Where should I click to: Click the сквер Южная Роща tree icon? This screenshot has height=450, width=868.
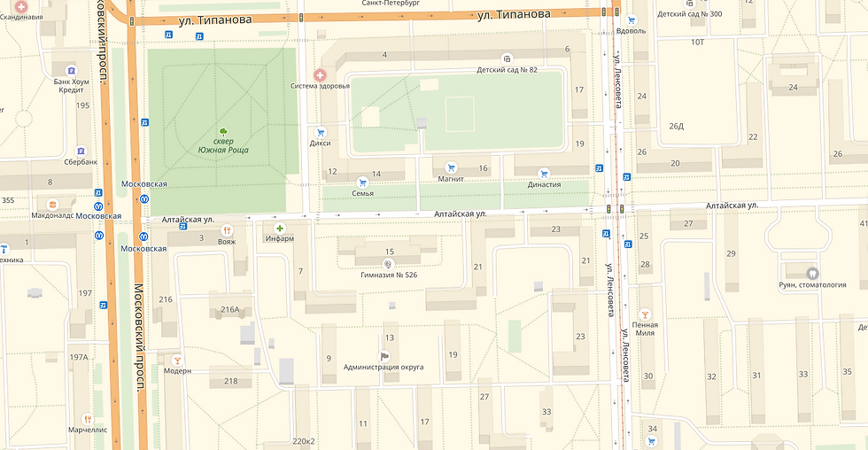tap(223, 132)
